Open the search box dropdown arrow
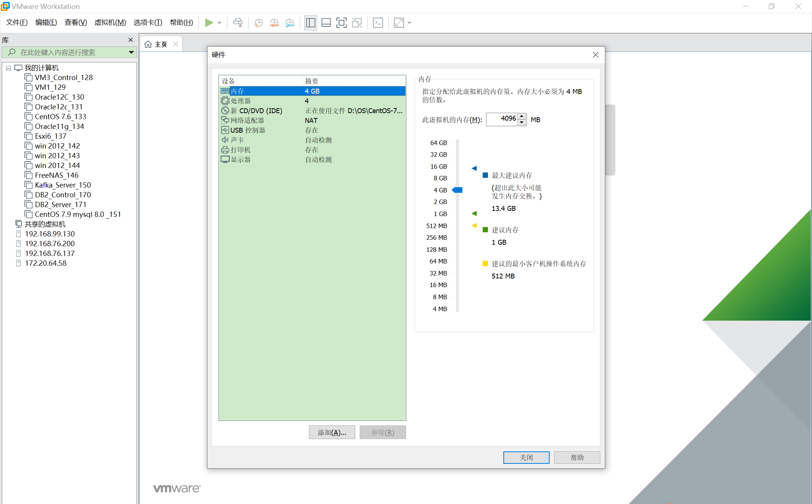This screenshot has height=504, width=812. coord(131,52)
